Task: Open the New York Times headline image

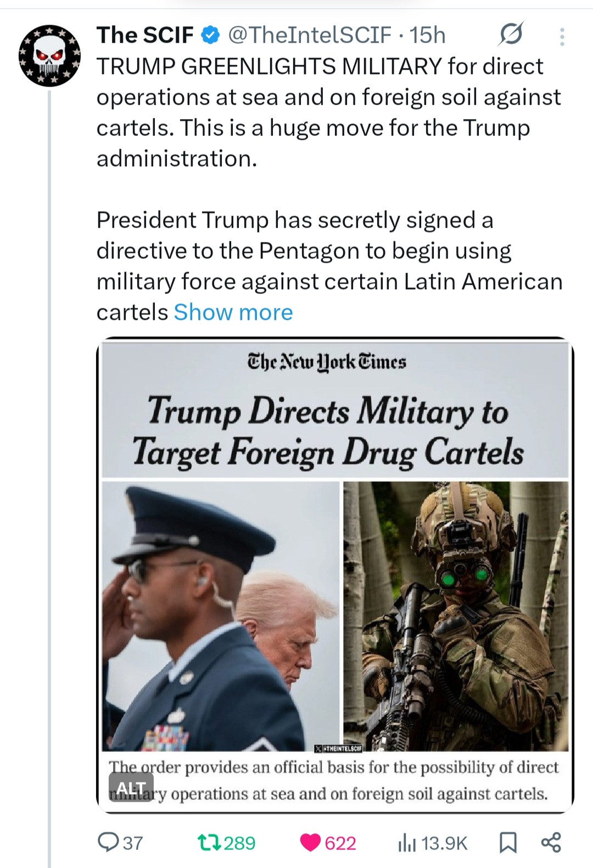Action: [335, 412]
